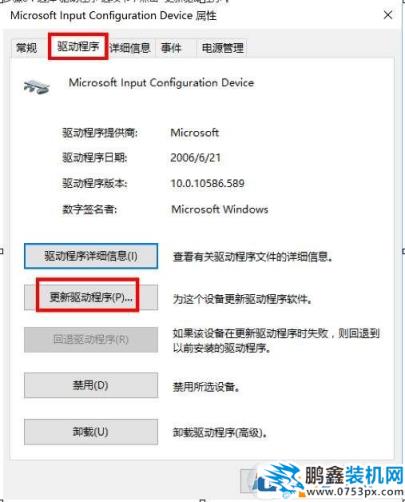Switch to the 常规 tab
405x502 pixels.
27,48
